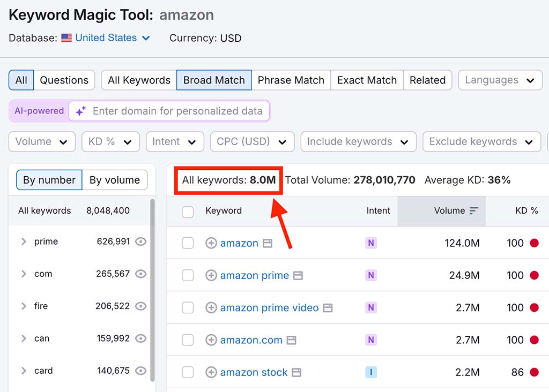
Task: Click the plus icon beside amazon stock
Action: pos(211,372)
